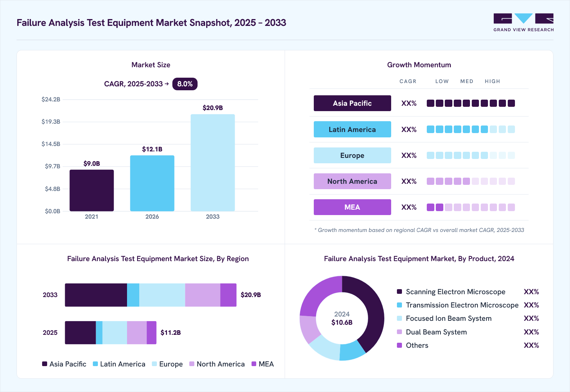This screenshot has height=392, width=570.
Task: Click North America legend swatch under region chart
Action: pyautogui.click(x=192, y=364)
